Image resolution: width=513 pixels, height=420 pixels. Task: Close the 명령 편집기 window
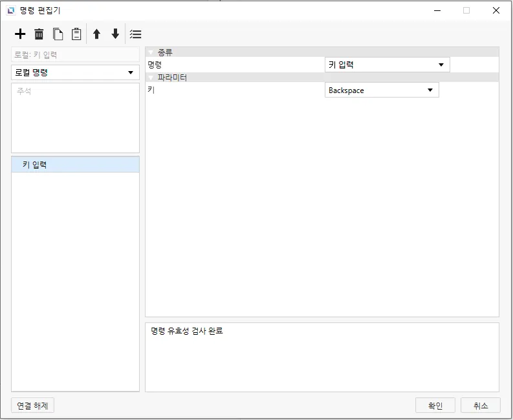click(496, 10)
